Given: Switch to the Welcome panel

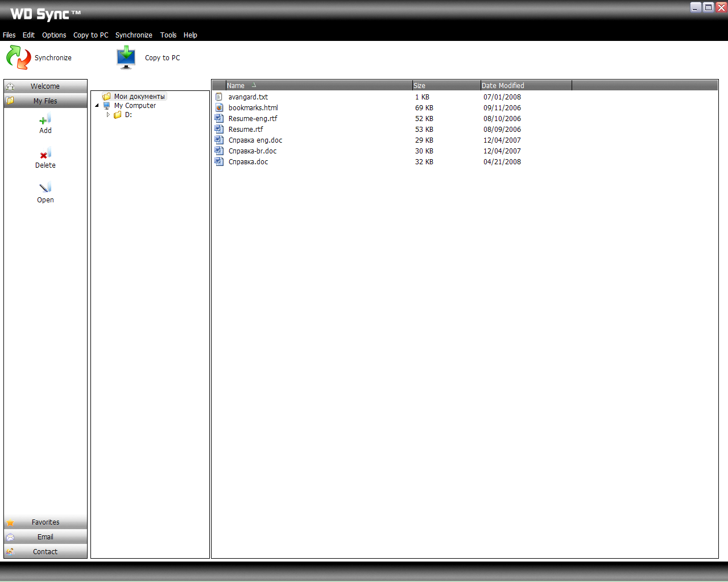Looking at the screenshot, I should pyautogui.click(x=45, y=86).
